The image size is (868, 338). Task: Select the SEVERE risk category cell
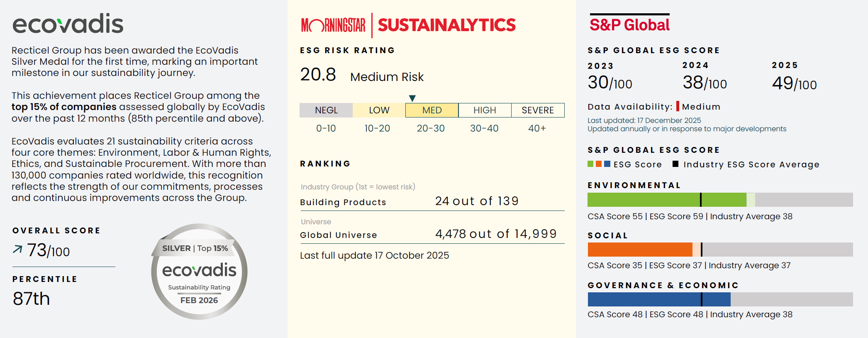coord(538,110)
